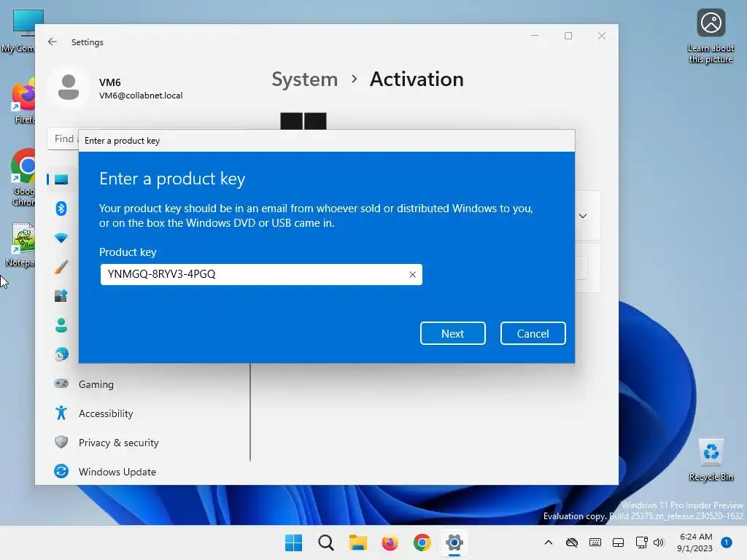Click the VM6@collabnet.local account text

click(141, 96)
